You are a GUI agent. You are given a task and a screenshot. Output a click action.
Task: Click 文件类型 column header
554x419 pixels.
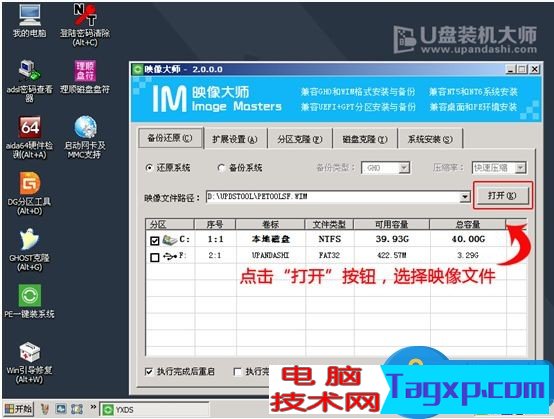point(329,224)
